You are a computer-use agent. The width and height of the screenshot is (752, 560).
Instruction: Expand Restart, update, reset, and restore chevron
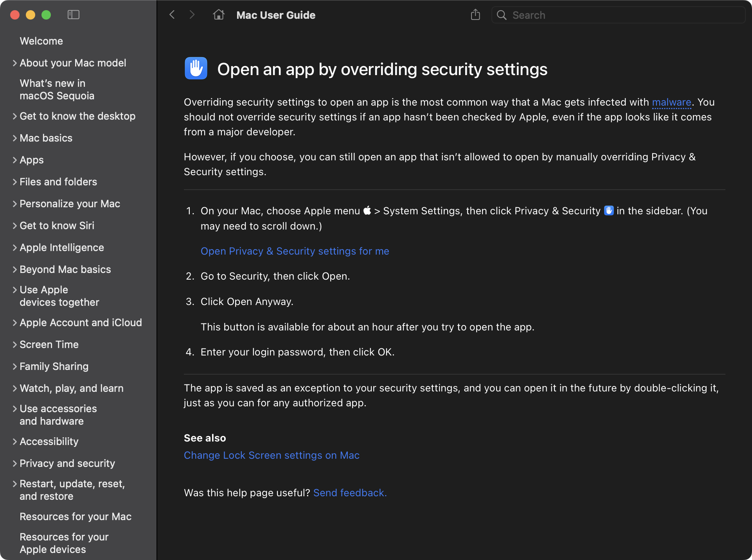(x=14, y=484)
